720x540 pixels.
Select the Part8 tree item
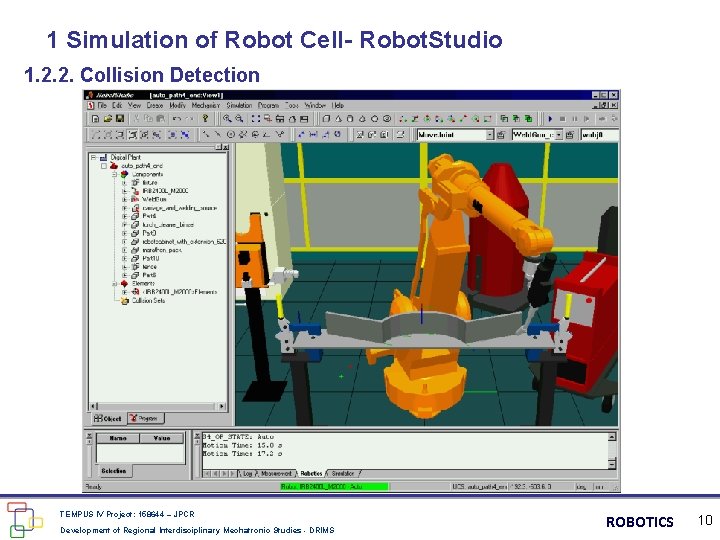coord(149,275)
